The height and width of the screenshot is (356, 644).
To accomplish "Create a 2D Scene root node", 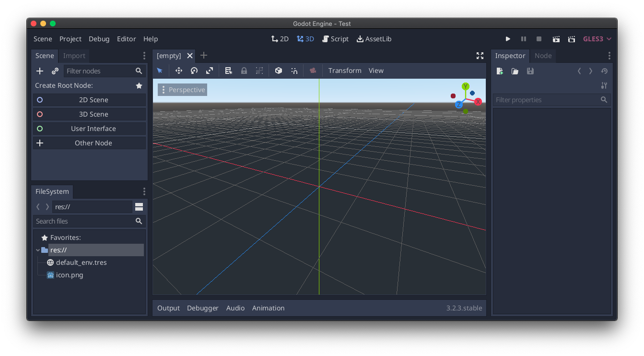I will click(x=89, y=100).
